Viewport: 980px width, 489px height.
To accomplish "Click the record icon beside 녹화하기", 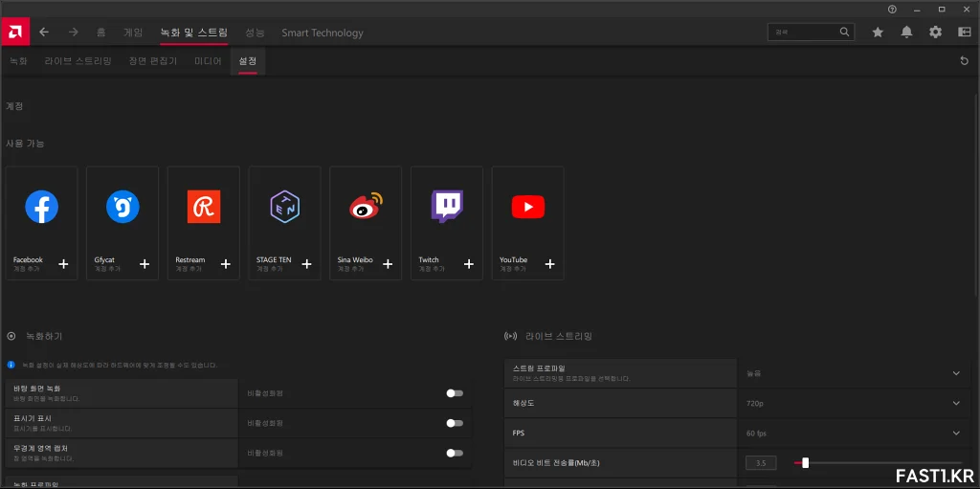I will tap(11, 337).
